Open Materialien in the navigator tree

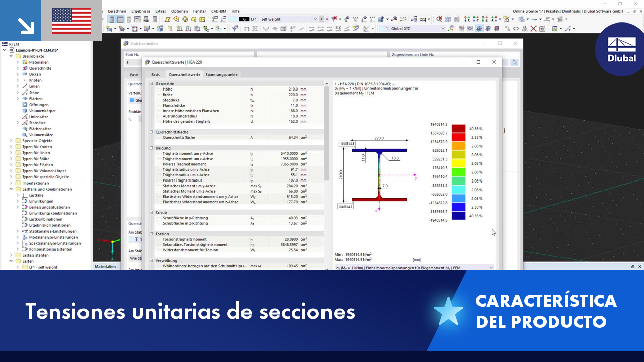(x=39, y=62)
